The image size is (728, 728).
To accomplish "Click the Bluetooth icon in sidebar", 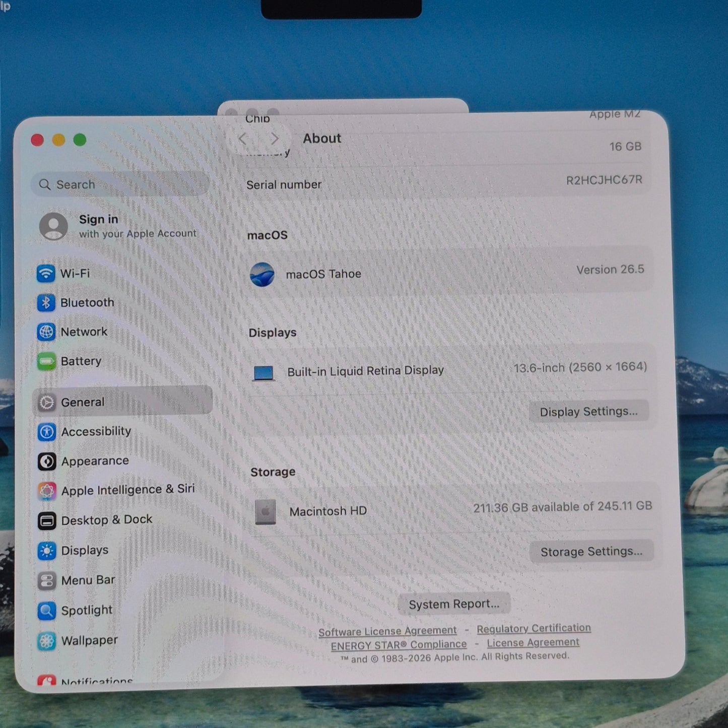I will coord(46,303).
